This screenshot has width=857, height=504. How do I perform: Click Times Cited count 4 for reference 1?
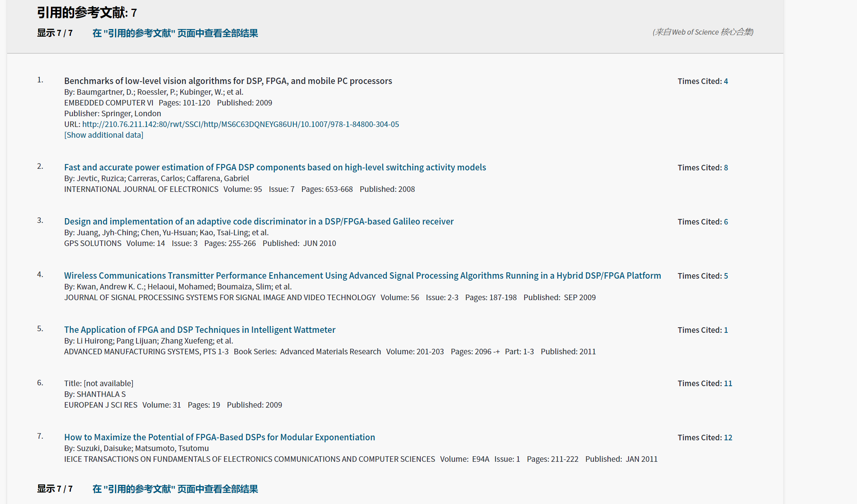(x=726, y=81)
